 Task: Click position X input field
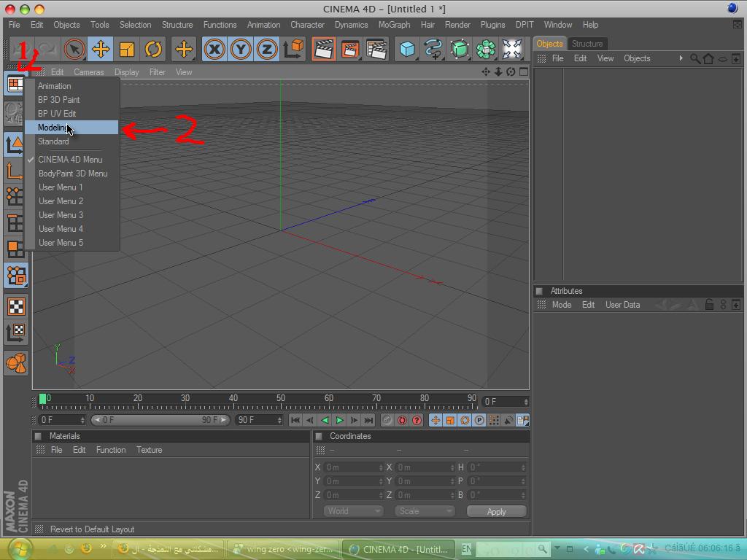click(354, 467)
